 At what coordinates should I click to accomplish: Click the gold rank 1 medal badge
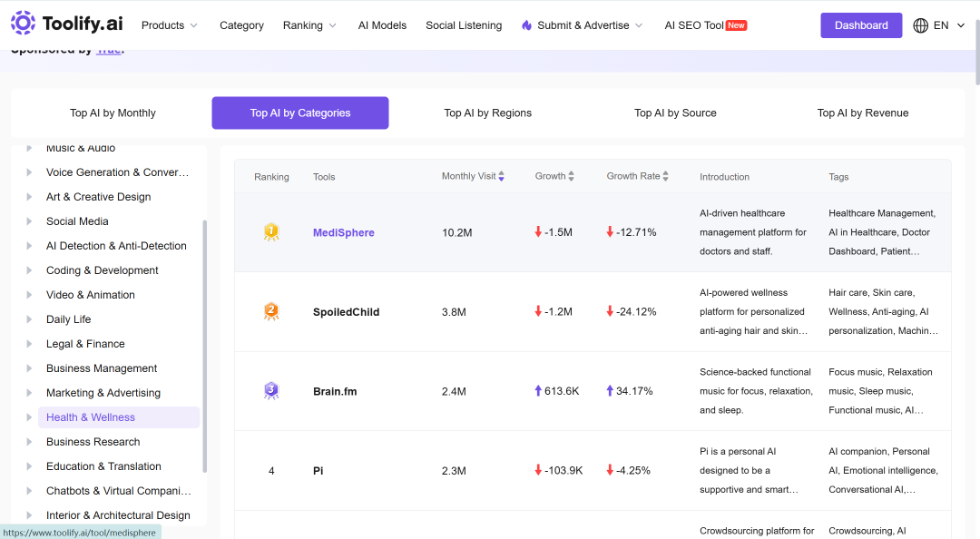click(271, 232)
